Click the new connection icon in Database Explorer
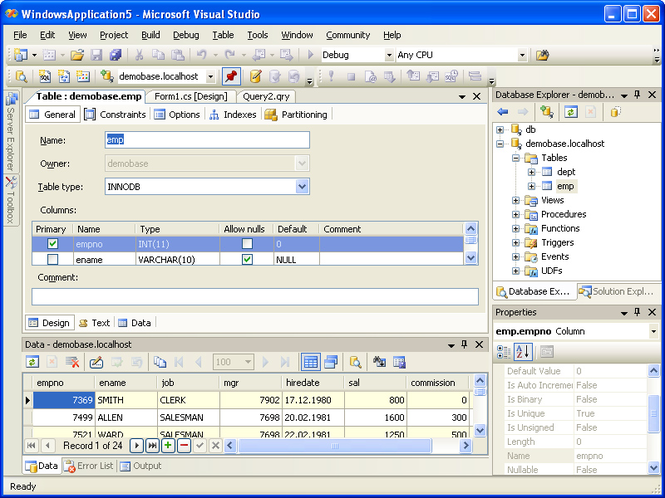 546,112
